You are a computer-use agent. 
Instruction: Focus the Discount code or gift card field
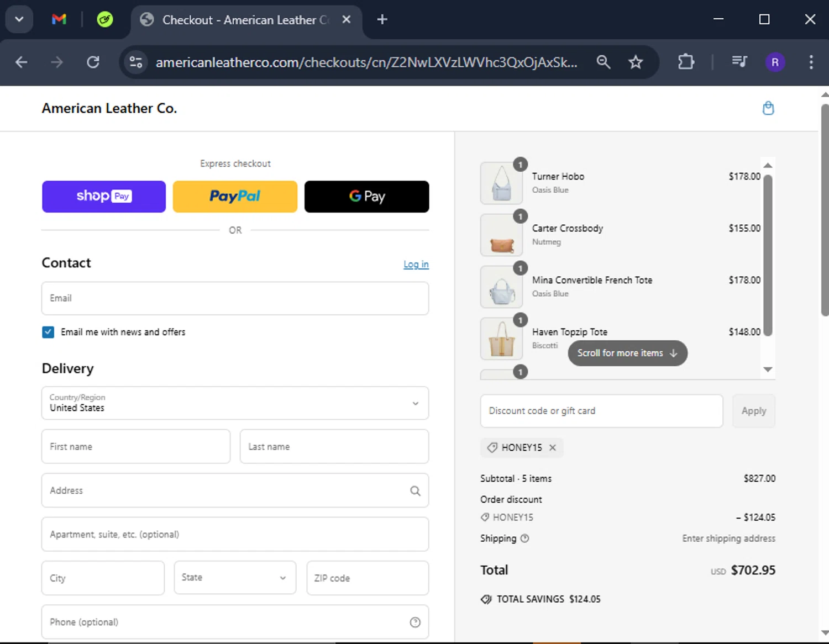pos(601,411)
